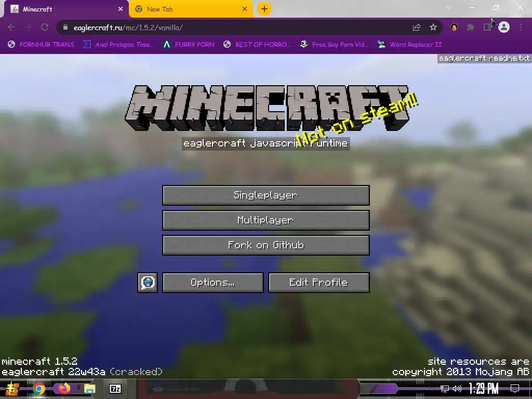Open the Extensions puzzle piece menu
Image resolution: width=532 pixels, height=399 pixels.
pos(471,27)
